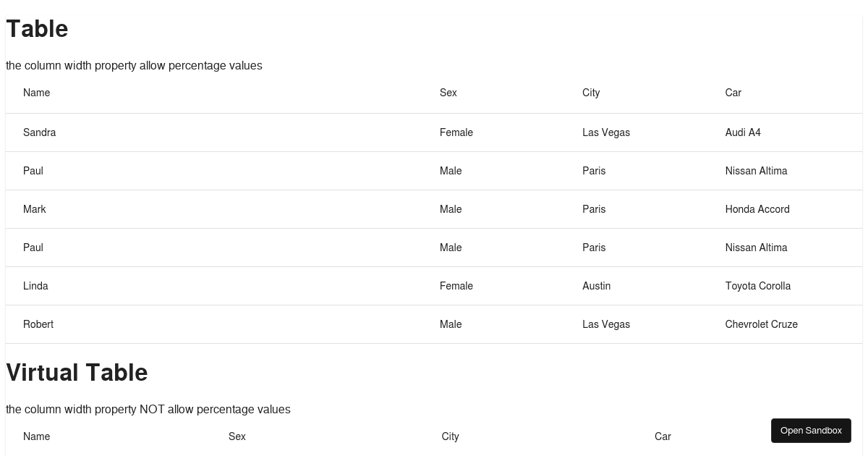The width and height of the screenshot is (868, 456).
Task: Click the Open Sandbox button
Action: pyautogui.click(x=811, y=431)
